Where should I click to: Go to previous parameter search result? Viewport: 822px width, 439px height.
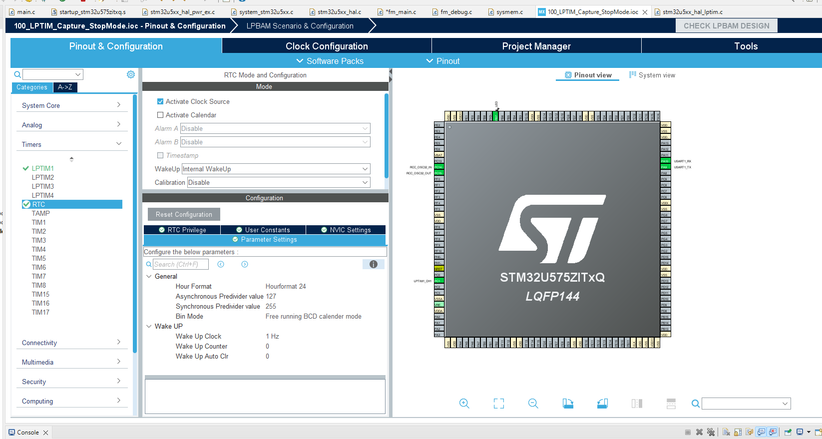pyautogui.click(x=221, y=264)
